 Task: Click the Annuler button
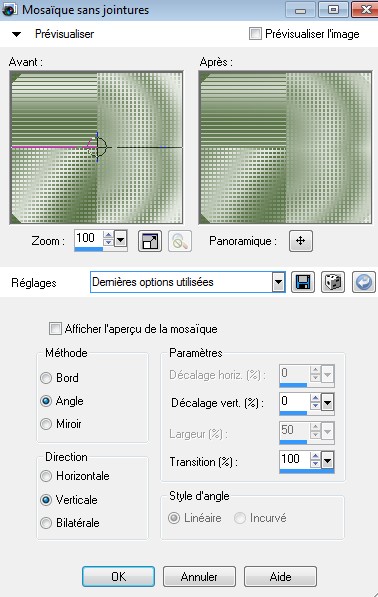point(199,576)
